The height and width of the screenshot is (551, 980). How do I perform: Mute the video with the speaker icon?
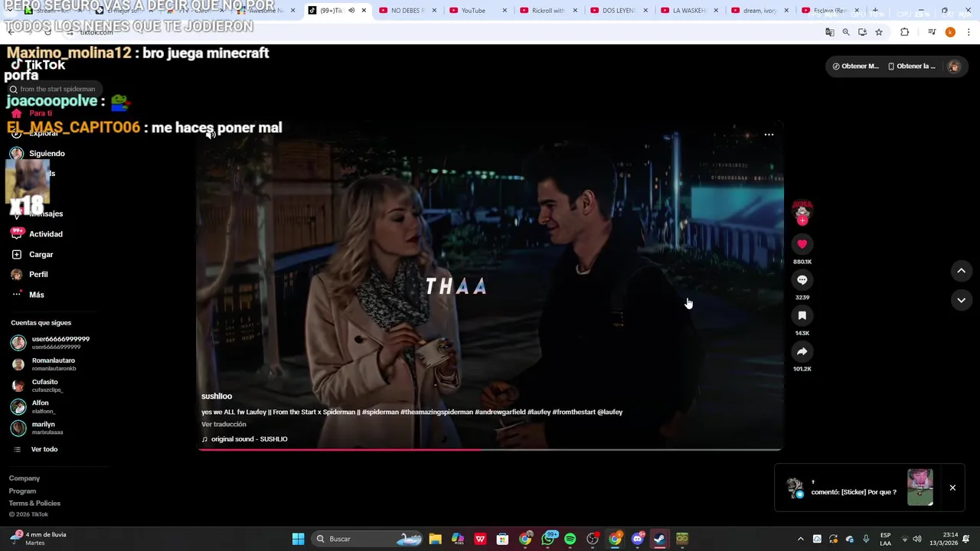(211, 135)
